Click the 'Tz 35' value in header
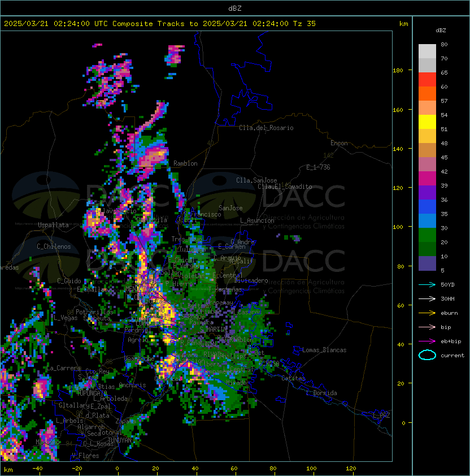Viewport: 470px width, 476px height. coord(304,23)
